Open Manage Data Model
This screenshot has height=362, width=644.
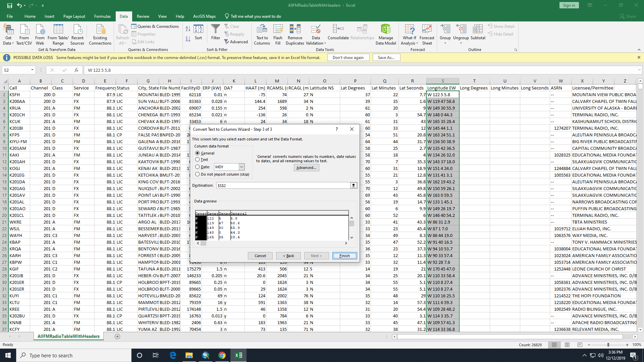point(386,35)
